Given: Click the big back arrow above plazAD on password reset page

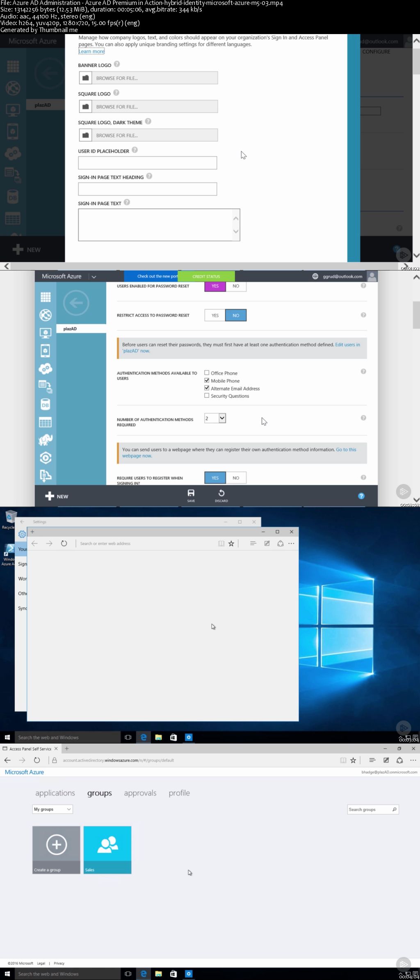Looking at the screenshot, I should pos(76,303).
